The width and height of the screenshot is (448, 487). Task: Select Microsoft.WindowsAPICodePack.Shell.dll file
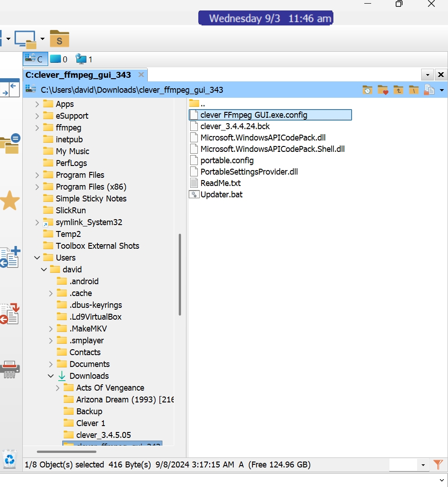(267, 149)
